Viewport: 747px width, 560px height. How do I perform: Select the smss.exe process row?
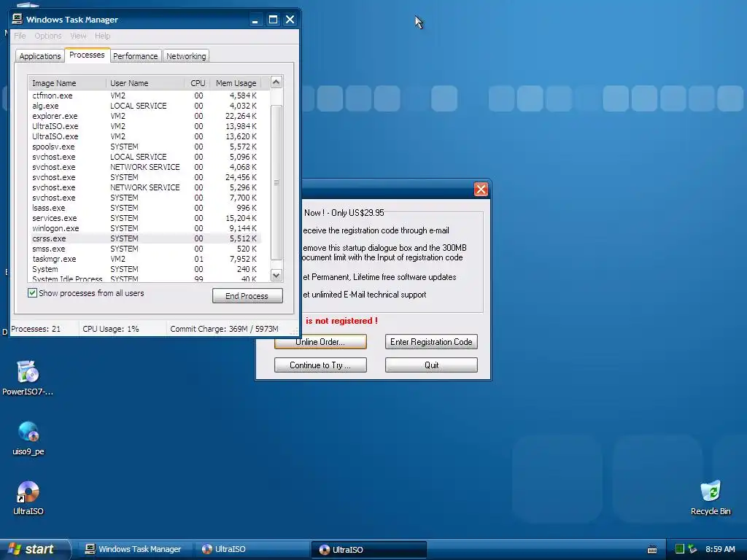coord(144,249)
